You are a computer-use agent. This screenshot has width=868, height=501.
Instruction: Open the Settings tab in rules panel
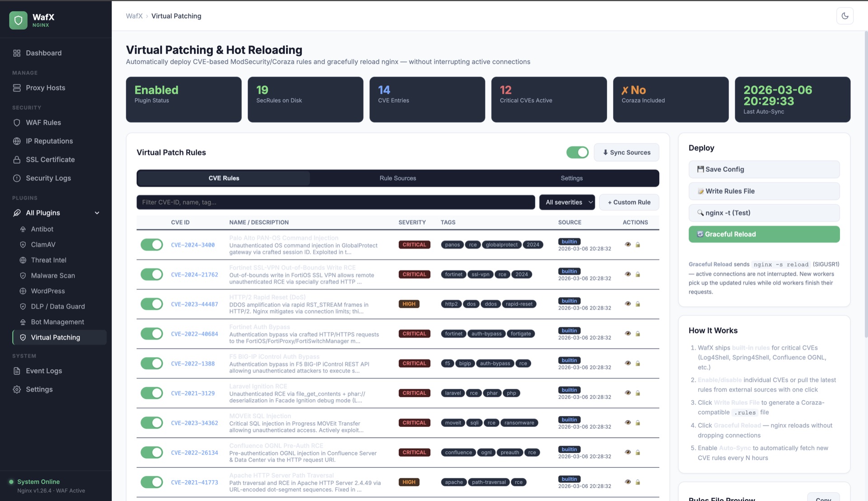571,178
